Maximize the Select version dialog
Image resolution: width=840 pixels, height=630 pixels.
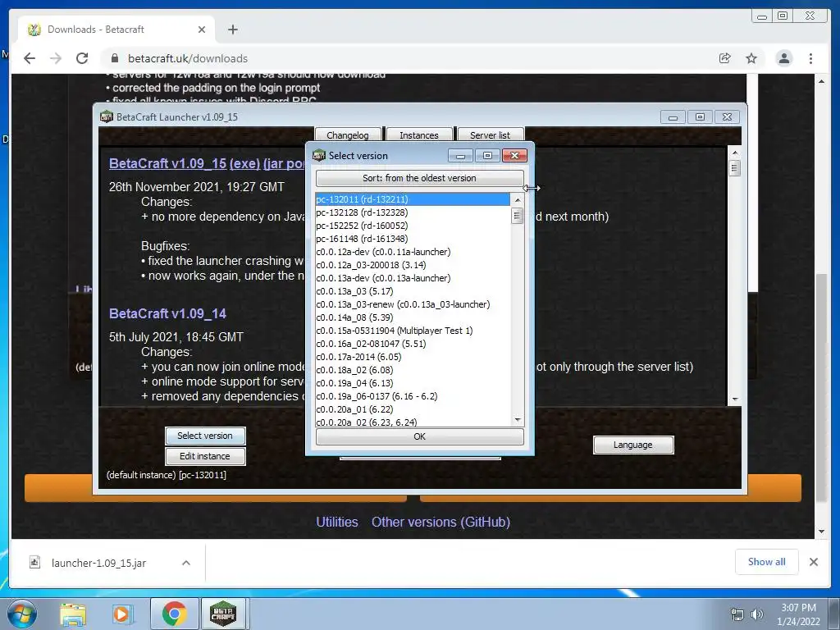pos(487,155)
